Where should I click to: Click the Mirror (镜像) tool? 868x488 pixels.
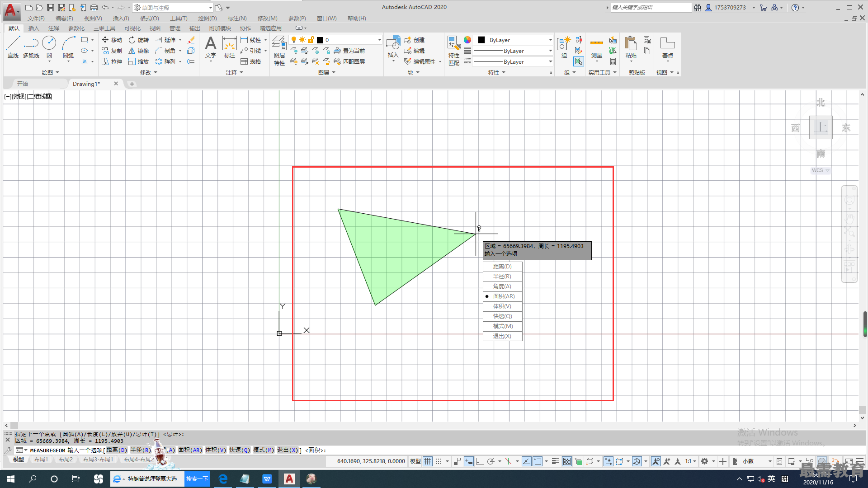(138, 51)
